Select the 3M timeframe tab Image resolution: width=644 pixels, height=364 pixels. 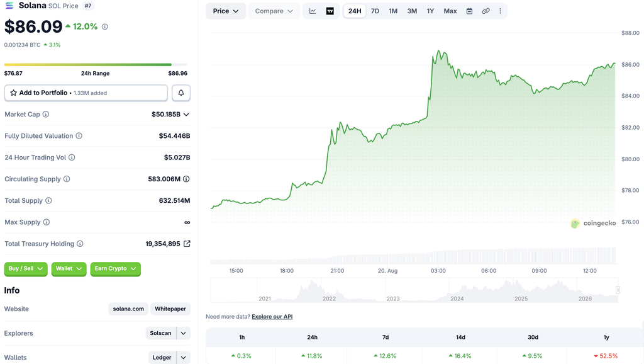click(x=412, y=11)
